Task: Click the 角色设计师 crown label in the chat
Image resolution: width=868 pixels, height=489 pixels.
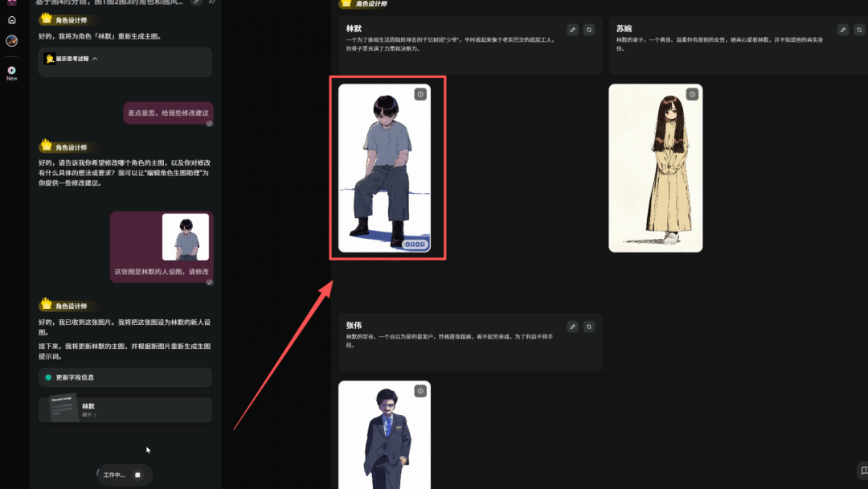Action: [68, 19]
